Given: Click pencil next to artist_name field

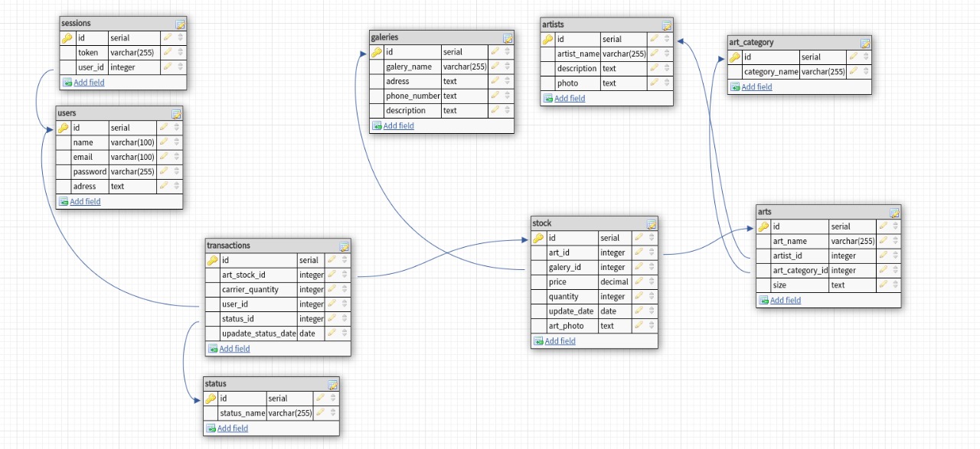Looking at the screenshot, I should tap(655, 54).
